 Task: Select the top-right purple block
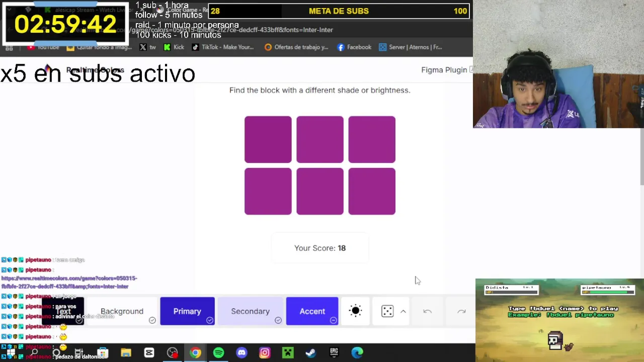[x=372, y=140]
